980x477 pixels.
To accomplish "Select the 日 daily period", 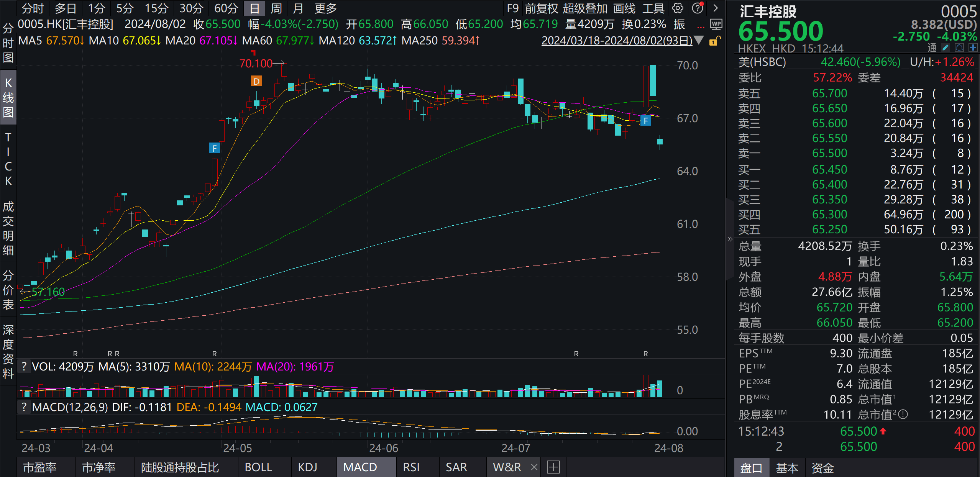I will click(x=254, y=8).
